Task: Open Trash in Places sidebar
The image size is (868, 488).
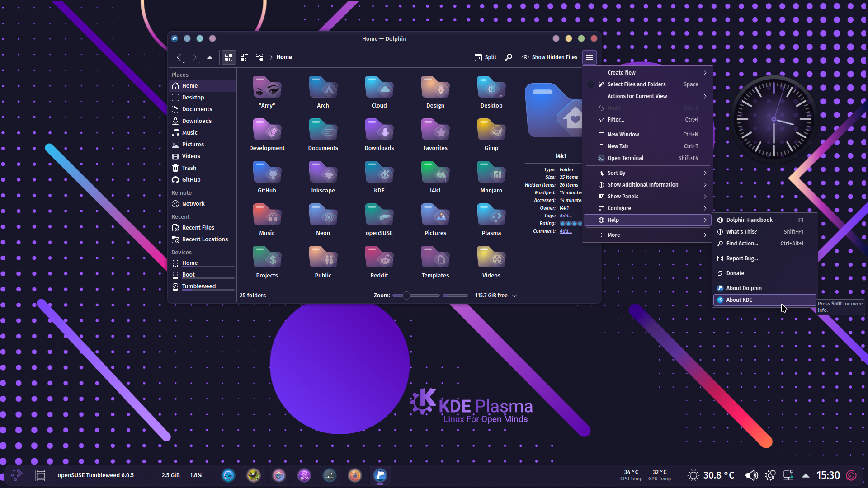Action: (203, 168)
